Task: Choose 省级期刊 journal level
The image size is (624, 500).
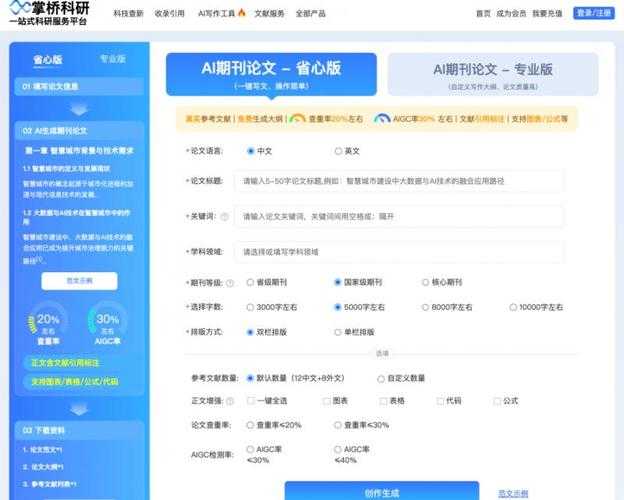Action: pyautogui.click(x=250, y=282)
